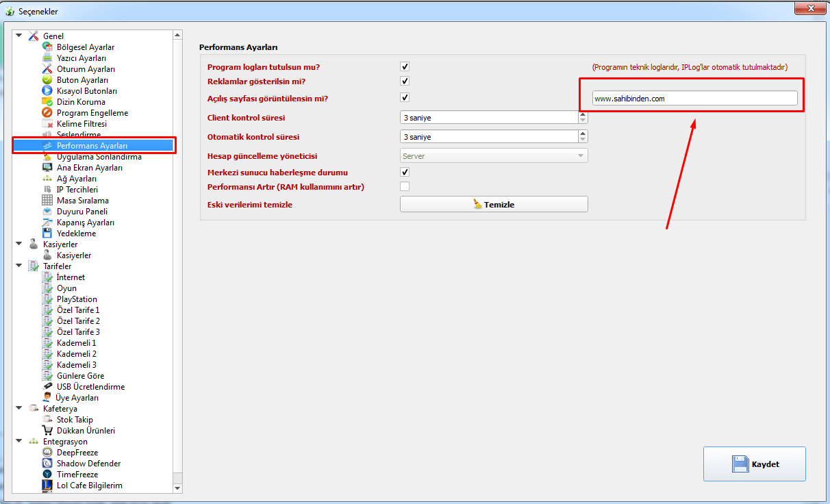Screen dimensions: 830x504
Task: Uncheck 'Program logları tutulsun mu?' checkbox
Action: point(405,67)
